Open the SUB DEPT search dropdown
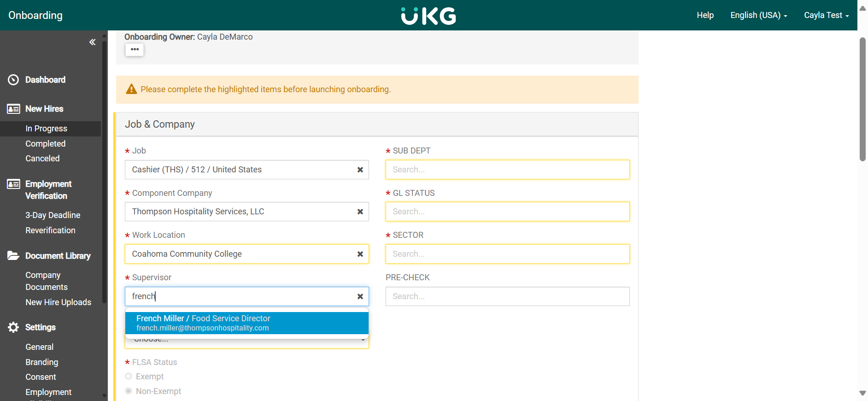Image resolution: width=868 pixels, height=401 pixels. coord(507,170)
